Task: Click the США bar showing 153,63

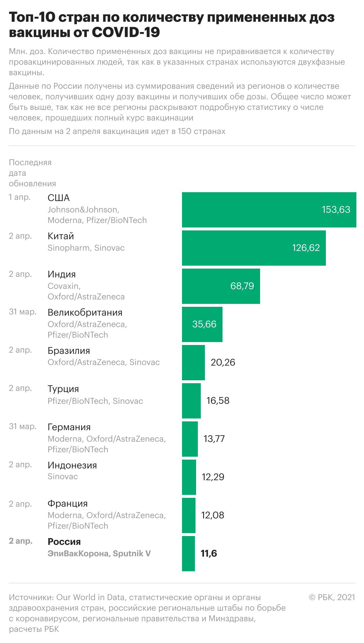Action: (269, 210)
